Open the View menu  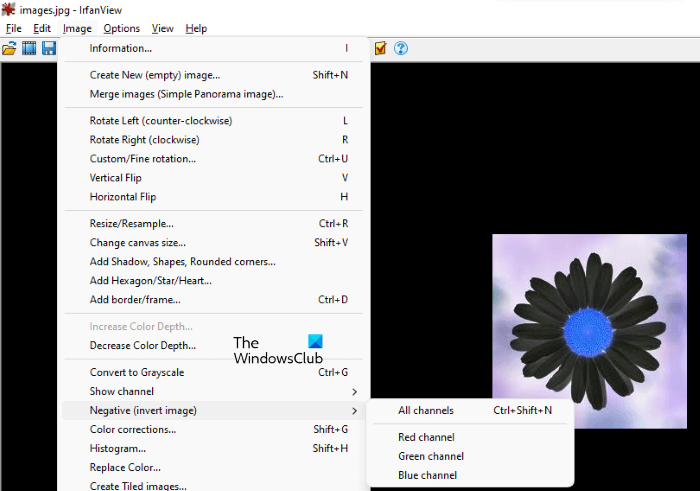point(162,29)
